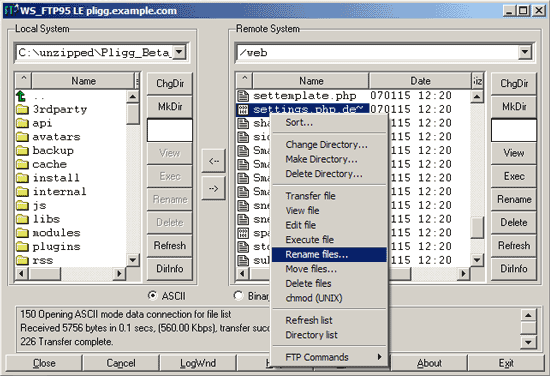Click the remote Name column header

tap(311, 81)
